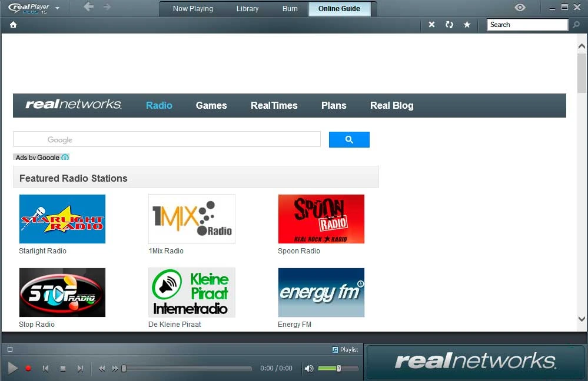Switch to the Burn tab
Viewport: 588px width, 381px height.
[290, 9]
